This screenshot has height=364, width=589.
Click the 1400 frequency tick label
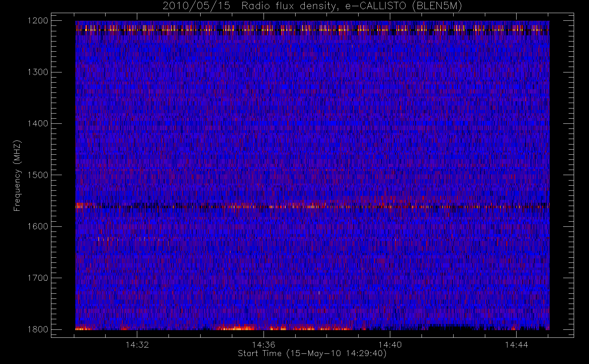(x=38, y=123)
